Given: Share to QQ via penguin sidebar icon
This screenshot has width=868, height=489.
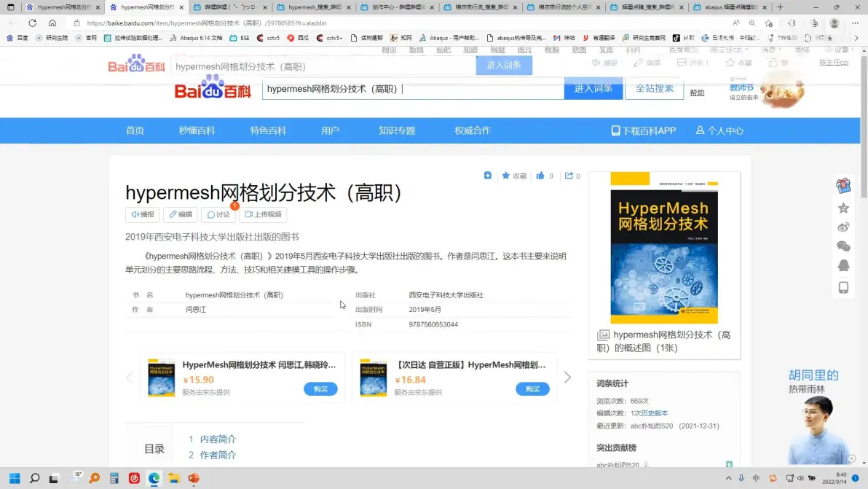Looking at the screenshot, I should 843,266.
